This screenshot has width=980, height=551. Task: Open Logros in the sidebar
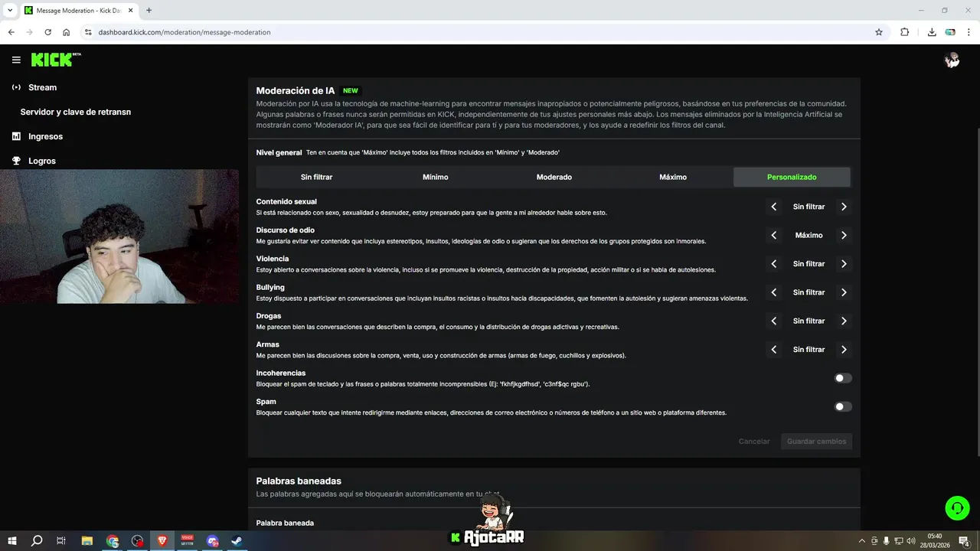click(x=42, y=161)
